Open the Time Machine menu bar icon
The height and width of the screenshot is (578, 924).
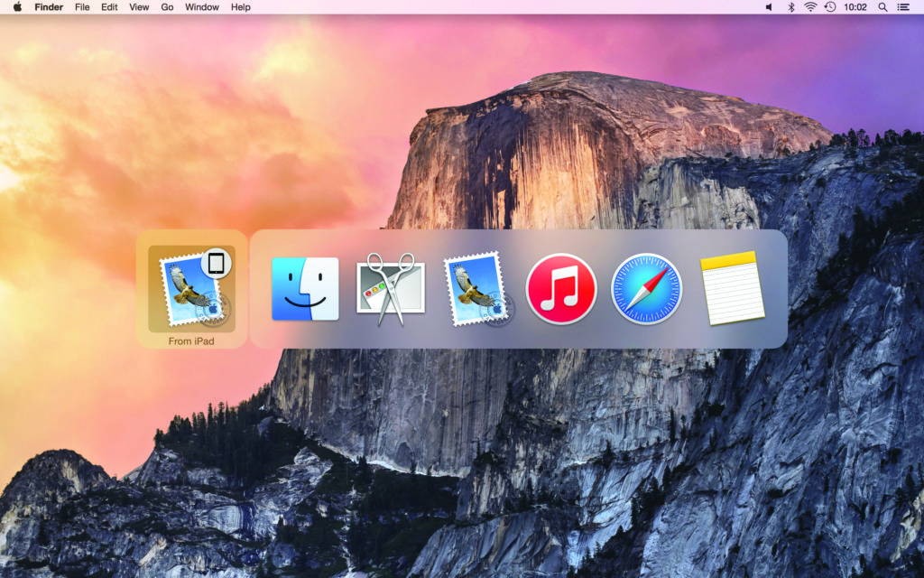[830, 7]
